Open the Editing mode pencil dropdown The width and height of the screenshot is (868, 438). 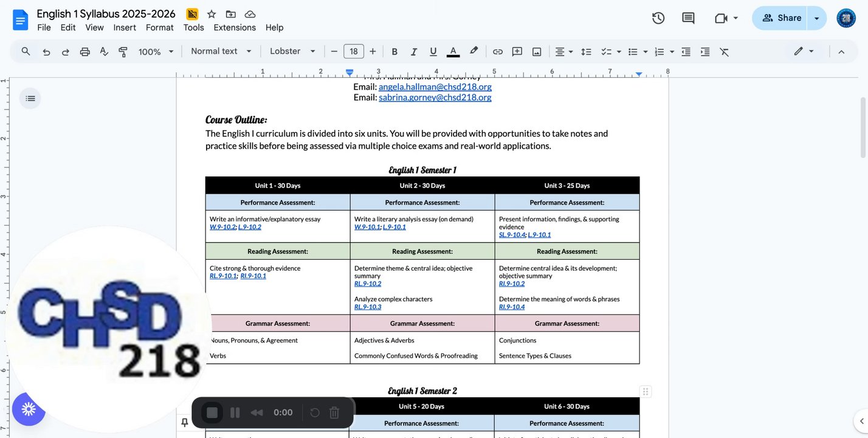pos(804,52)
